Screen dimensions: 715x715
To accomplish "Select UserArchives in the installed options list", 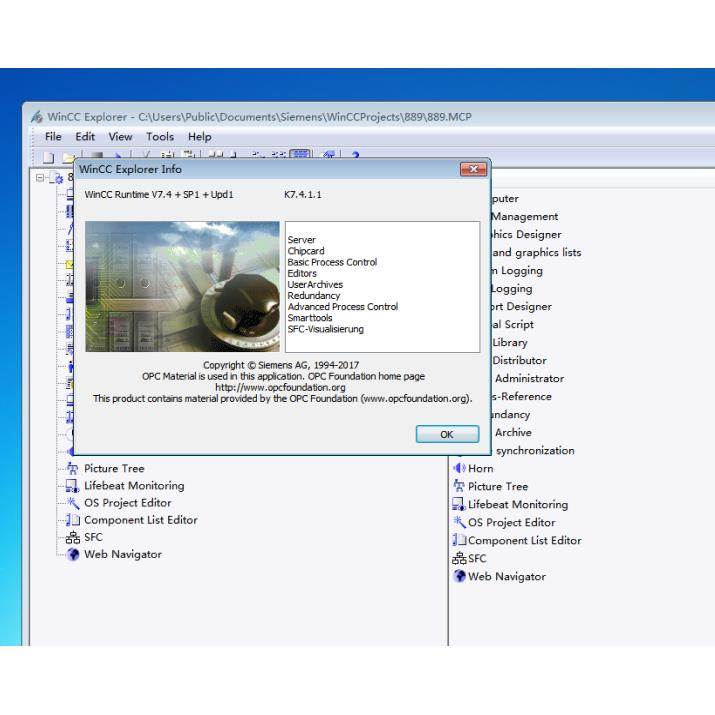I will [315, 285].
